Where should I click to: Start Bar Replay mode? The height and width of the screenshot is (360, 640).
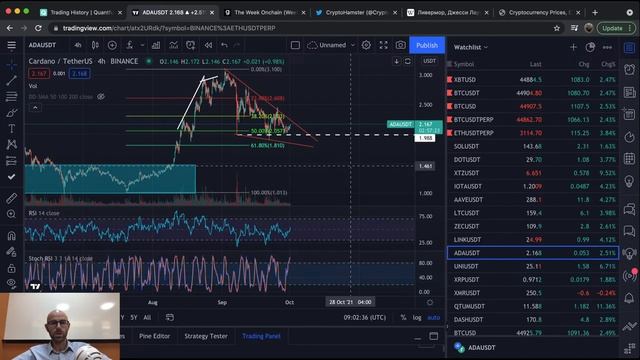tap(208, 45)
